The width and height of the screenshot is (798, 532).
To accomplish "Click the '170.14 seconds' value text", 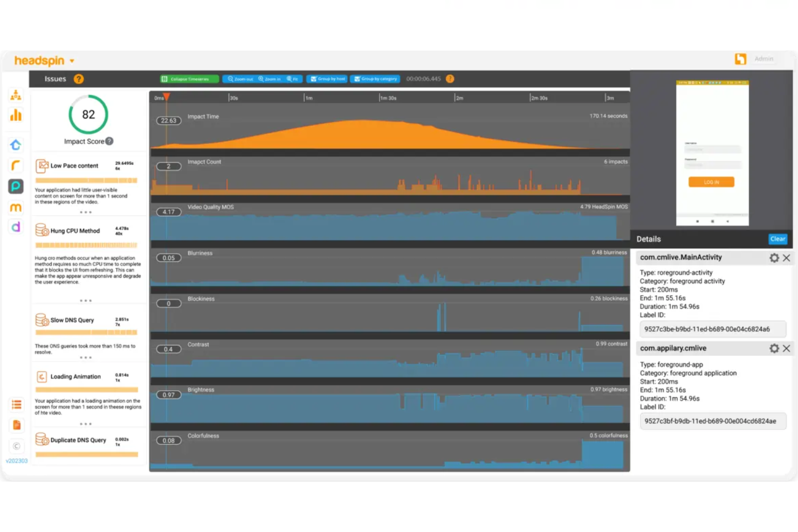I will pyautogui.click(x=608, y=116).
